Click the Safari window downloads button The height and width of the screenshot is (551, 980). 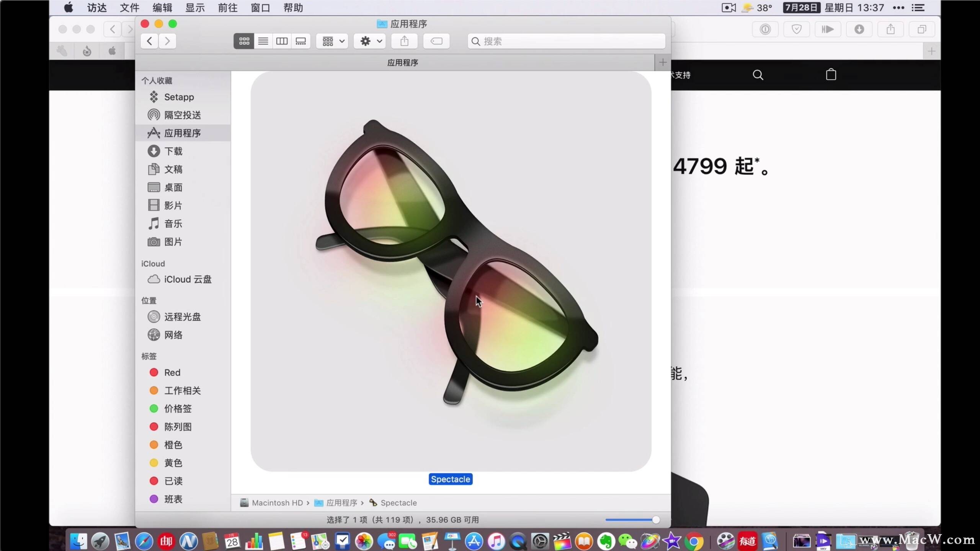[x=859, y=29]
